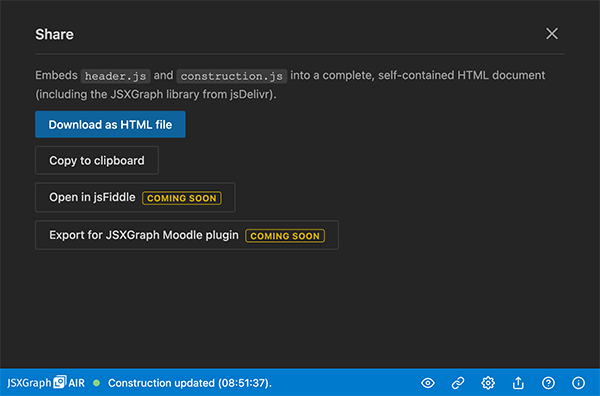Click the 'Construction updated (08:51:37).' status text

tap(190, 383)
